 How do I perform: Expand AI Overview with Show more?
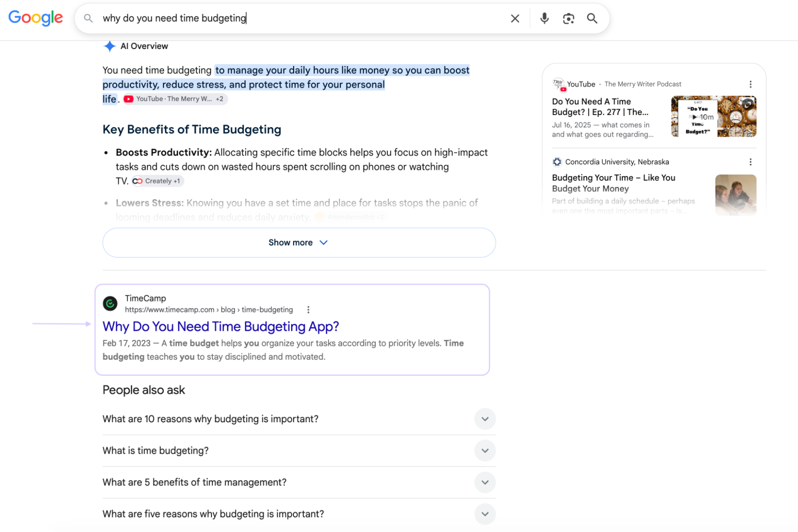pyautogui.click(x=299, y=243)
